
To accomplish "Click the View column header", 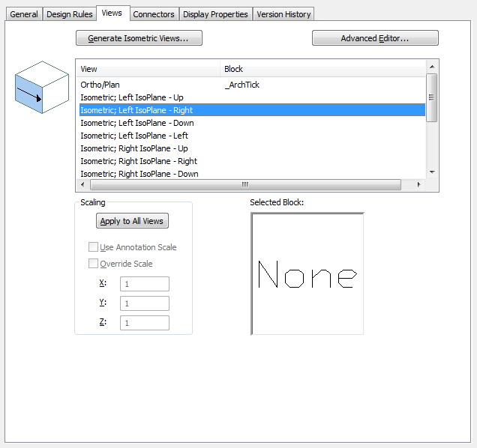I will (148, 69).
